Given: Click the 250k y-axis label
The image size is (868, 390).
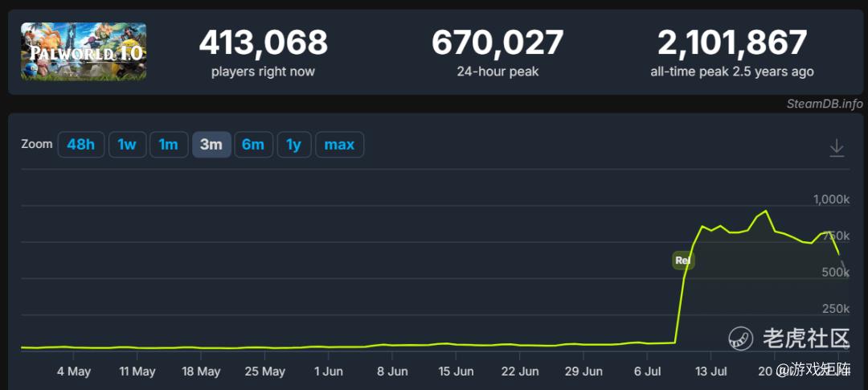Looking at the screenshot, I should coord(836,309).
